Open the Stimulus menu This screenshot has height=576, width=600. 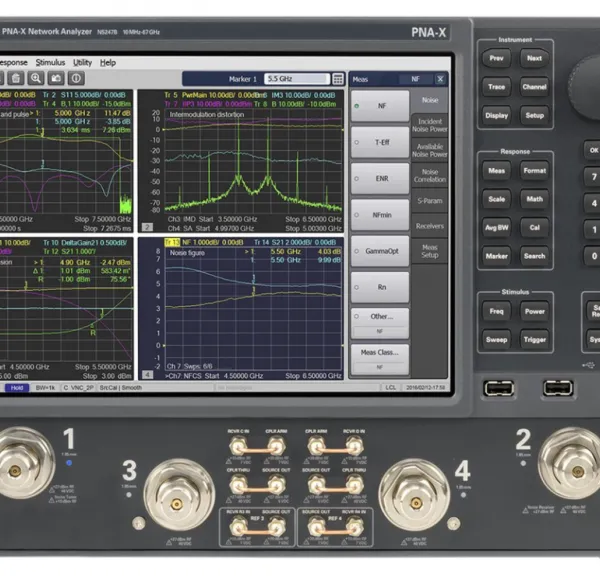click(50, 62)
